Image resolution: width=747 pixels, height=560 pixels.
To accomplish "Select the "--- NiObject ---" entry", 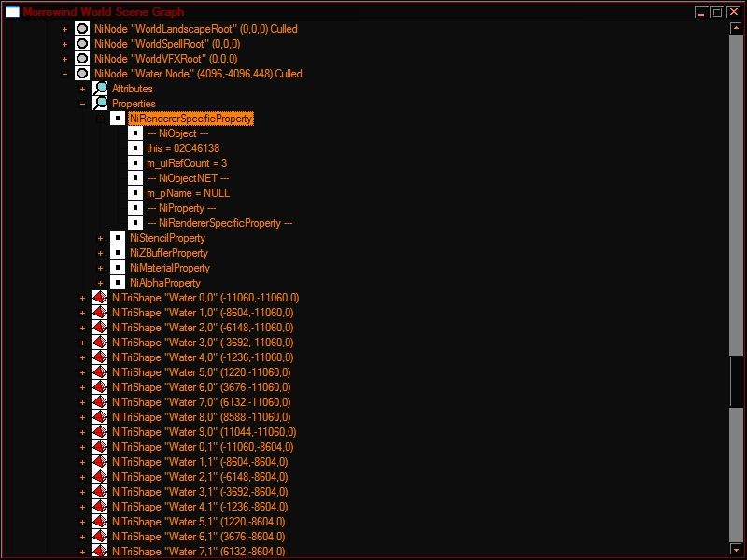I will pyautogui.click(x=177, y=133).
